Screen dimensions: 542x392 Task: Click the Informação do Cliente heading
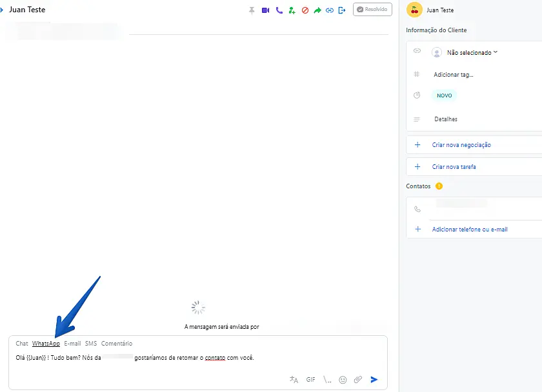pyautogui.click(x=436, y=30)
